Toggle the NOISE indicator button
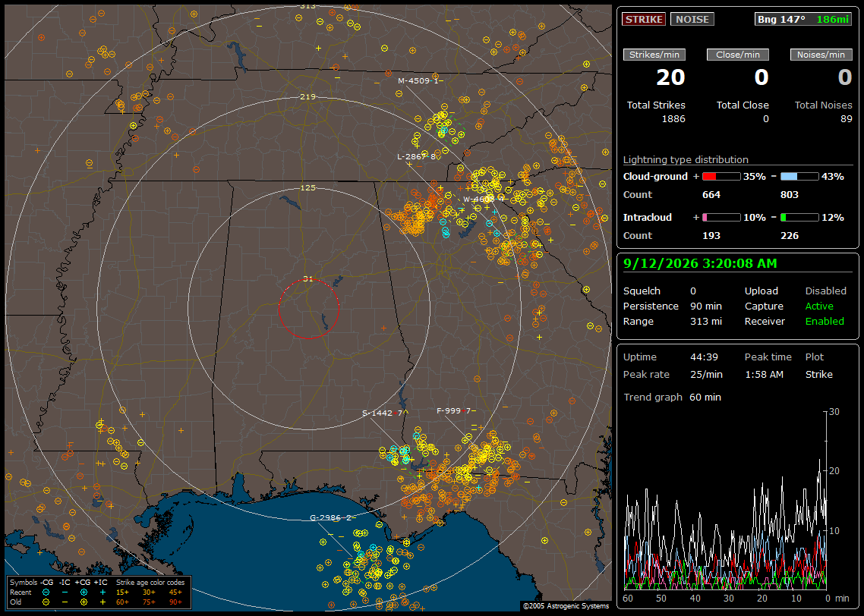Viewport: 864px width, 616px height. coord(692,19)
